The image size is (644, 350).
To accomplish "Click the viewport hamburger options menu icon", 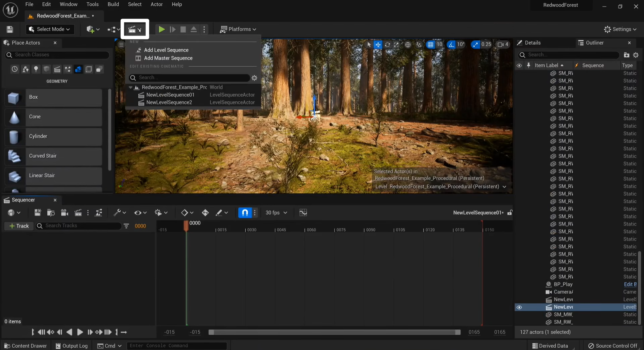I will click(x=121, y=45).
